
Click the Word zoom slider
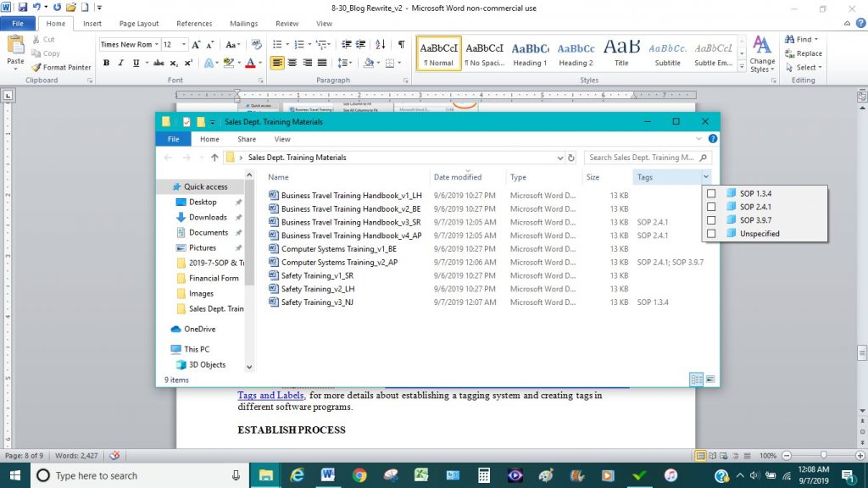point(822,455)
